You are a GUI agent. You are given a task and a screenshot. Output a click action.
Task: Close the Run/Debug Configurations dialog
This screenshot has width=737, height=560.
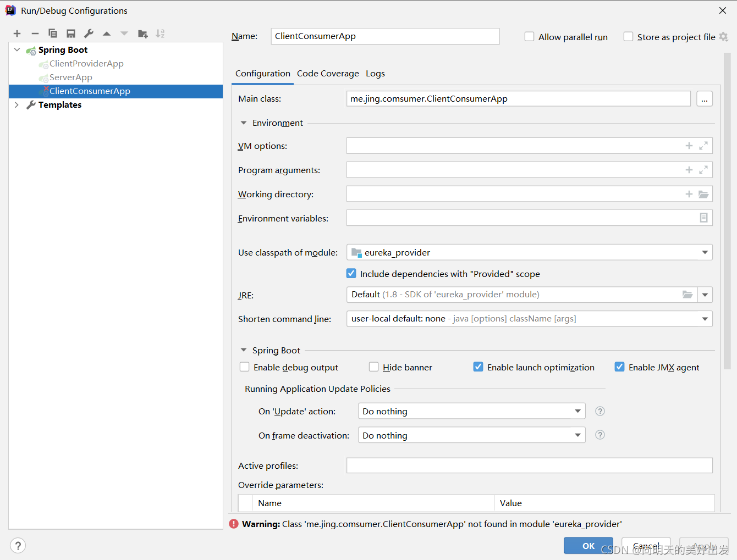coord(723,10)
